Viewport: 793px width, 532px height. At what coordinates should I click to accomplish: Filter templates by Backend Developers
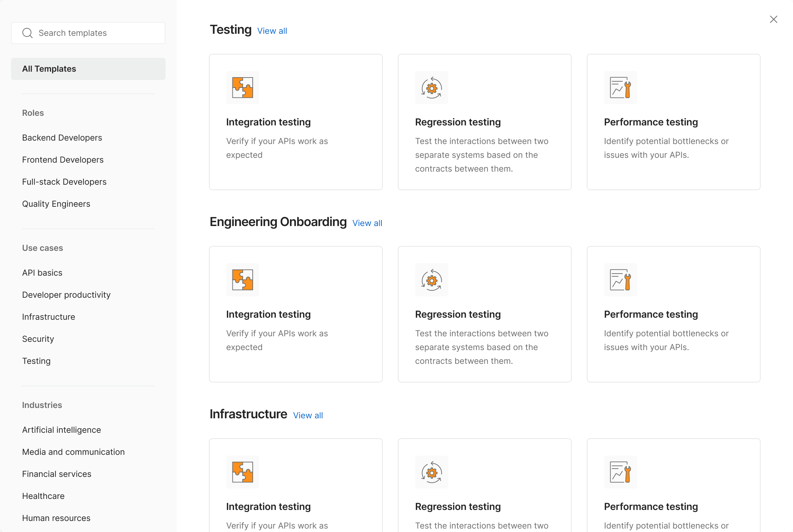[62, 138]
